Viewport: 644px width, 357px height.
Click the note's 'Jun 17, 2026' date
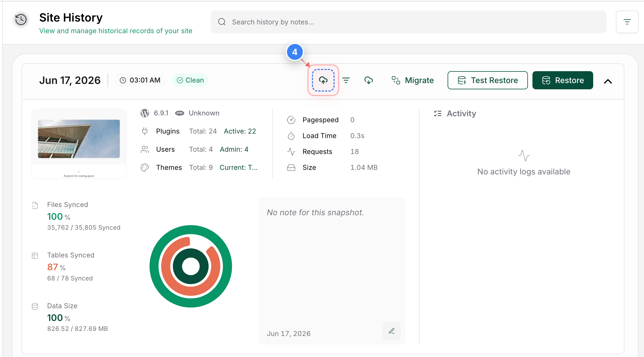pyautogui.click(x=289, y=333)
